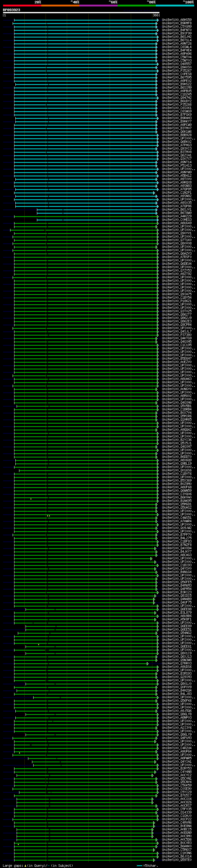This screenshot has height=868, width=197.
Task: Select UniRef100_A4RZ29 hit label
Action: (x=177, y=216)
